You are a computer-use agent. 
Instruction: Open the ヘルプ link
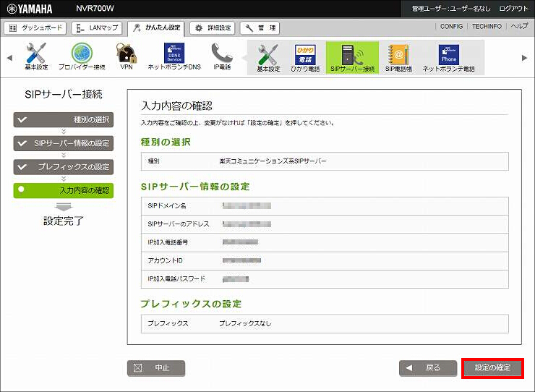coord(519,26)
